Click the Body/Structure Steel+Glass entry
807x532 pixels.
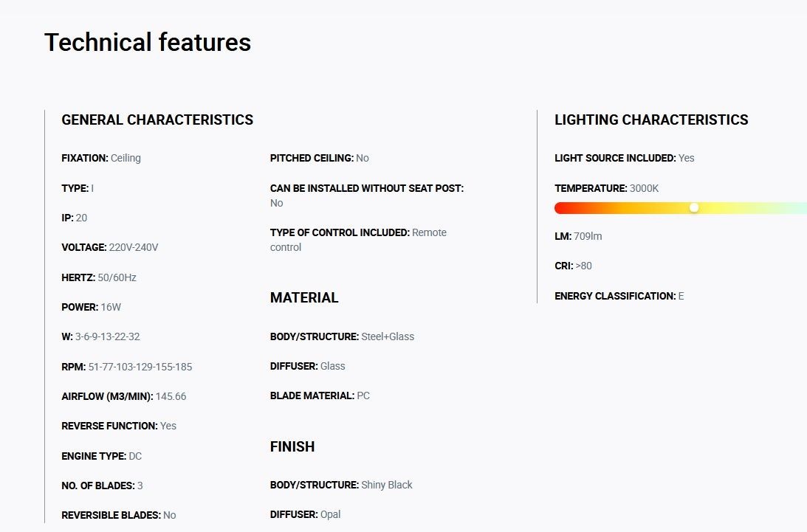[x=343, y=336]
